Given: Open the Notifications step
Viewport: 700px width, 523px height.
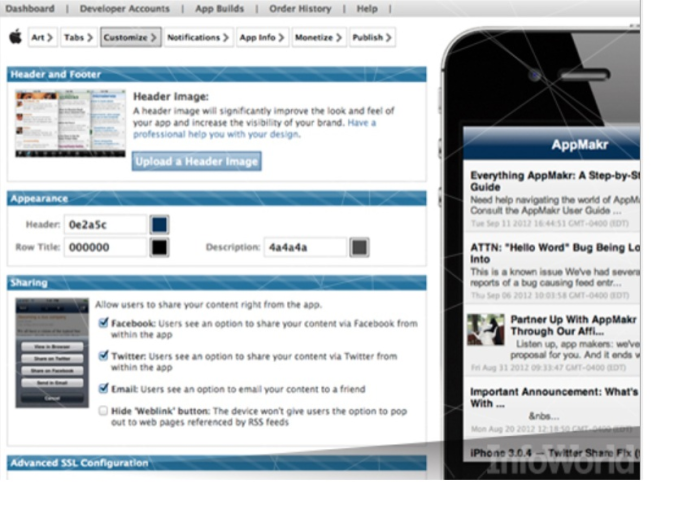Looking at the screenshot, I should [x=198, y=37].
